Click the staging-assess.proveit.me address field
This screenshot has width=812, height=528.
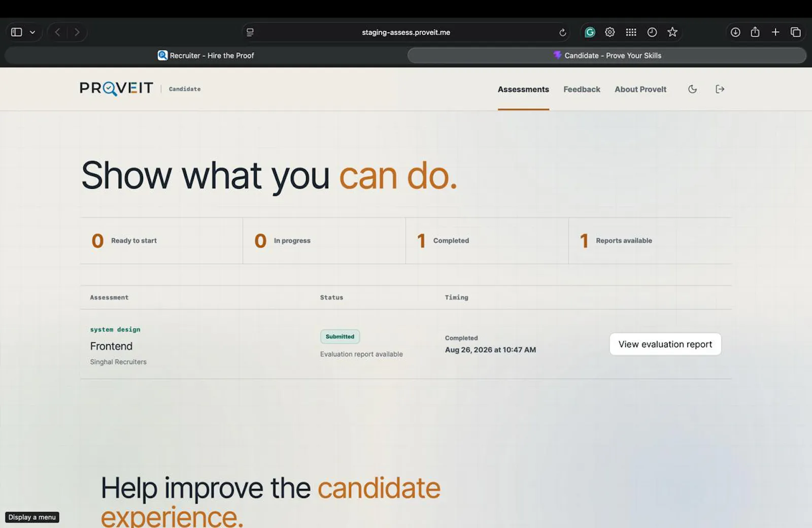pos(406,32)
